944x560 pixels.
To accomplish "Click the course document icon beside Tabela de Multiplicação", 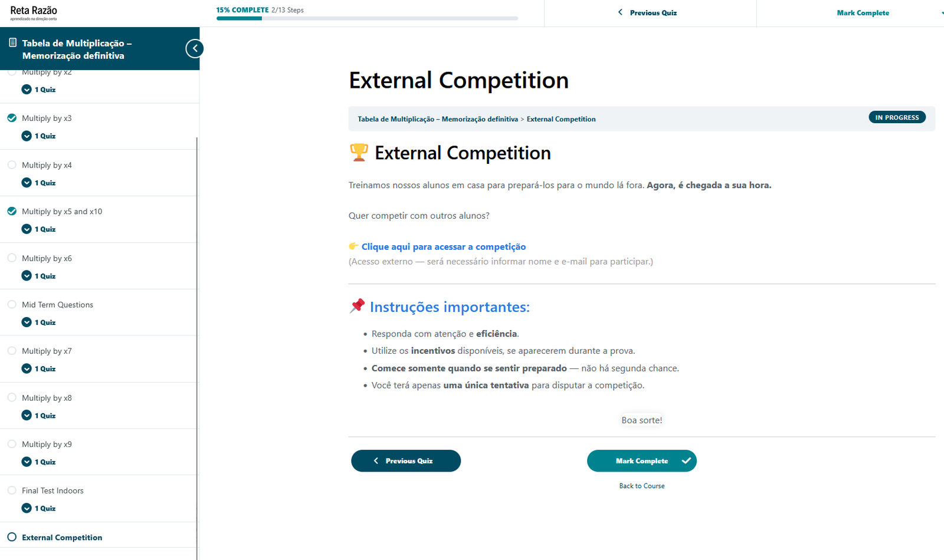I will [x=12, y=42].
